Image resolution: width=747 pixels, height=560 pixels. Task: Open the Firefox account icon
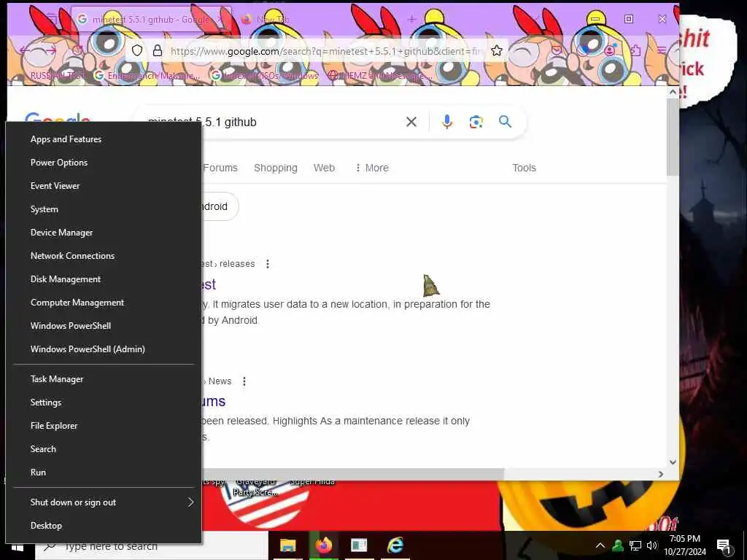click(x=610, y=50)
